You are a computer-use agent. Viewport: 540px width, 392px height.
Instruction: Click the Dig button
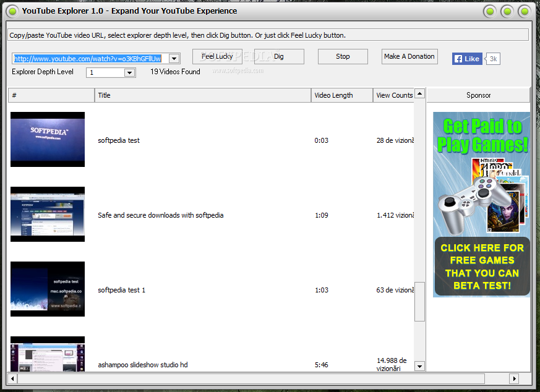(x=279, y=56)
